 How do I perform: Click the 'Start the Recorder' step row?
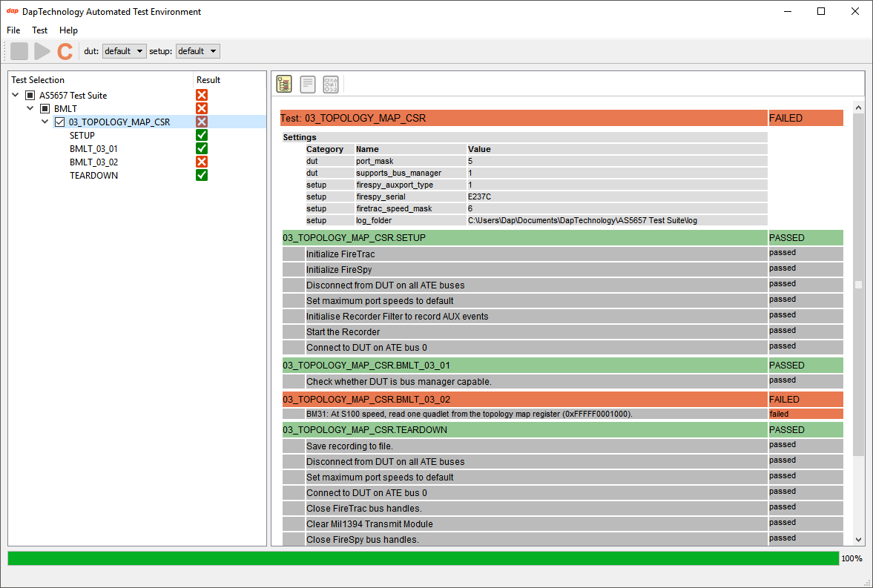click(537, 332)
